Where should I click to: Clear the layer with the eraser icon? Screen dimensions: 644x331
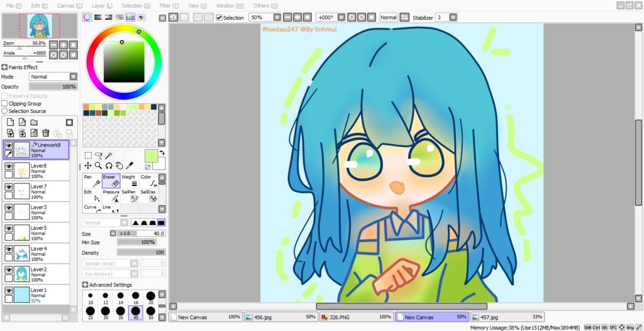(34, 133)
